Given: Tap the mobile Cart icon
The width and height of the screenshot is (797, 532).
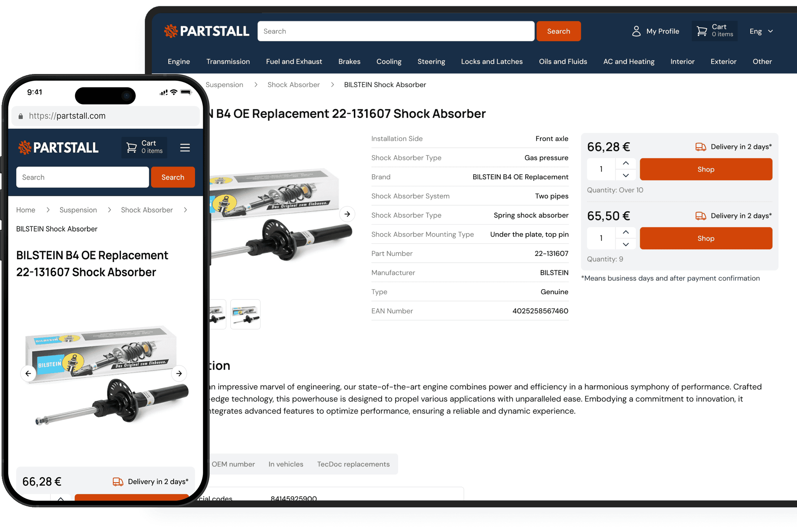Looking at the screenshot, I should (x=132, y=148).
